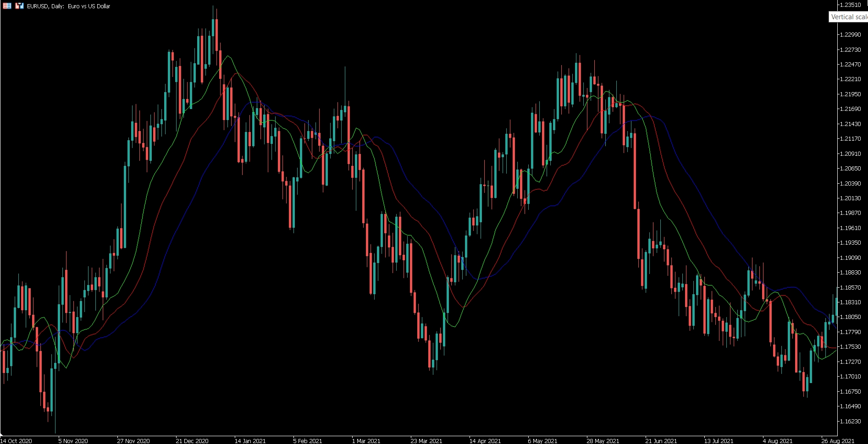Click the 14 Apr 2021 date label
This screenshot has height=444, width=868.
(x=485, y=441)
